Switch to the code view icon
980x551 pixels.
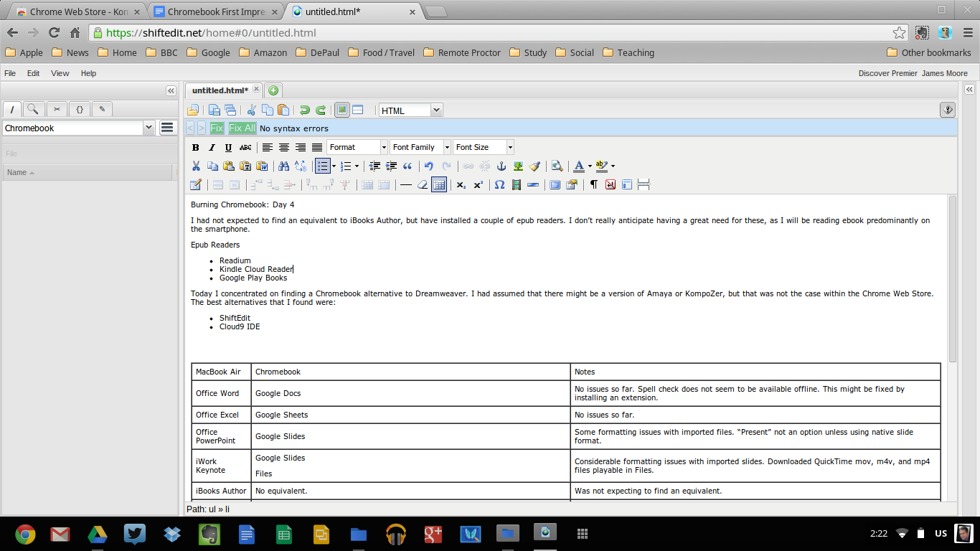point(357,110)
